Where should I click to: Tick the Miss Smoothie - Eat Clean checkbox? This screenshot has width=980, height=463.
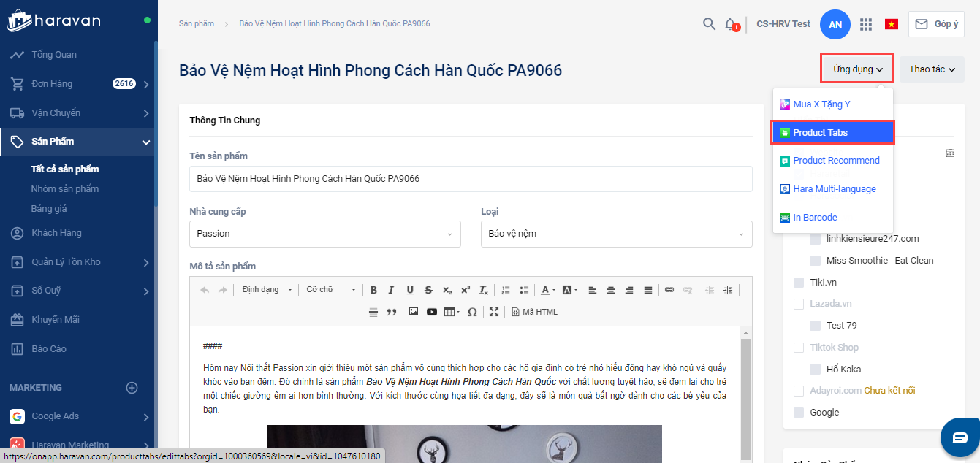pos(815,260)
